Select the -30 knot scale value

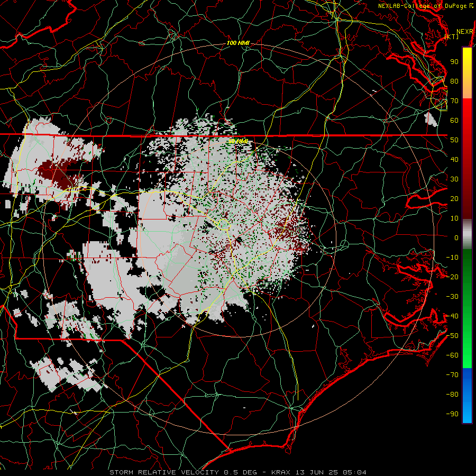click(x=452, y=297)
